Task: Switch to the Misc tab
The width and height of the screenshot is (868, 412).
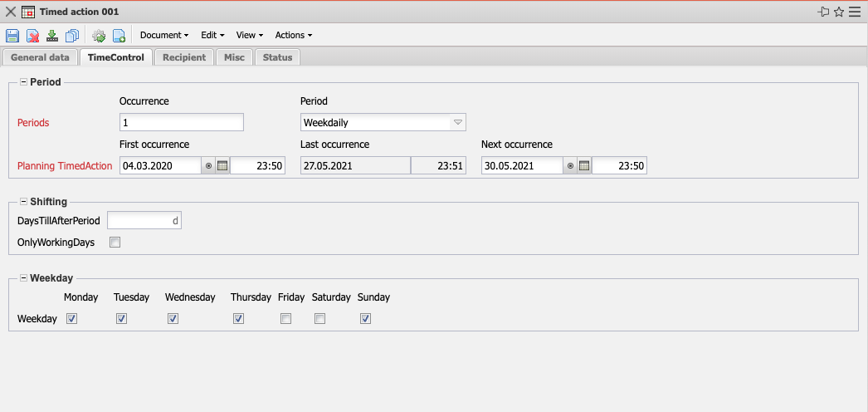Action: point(234,57)
